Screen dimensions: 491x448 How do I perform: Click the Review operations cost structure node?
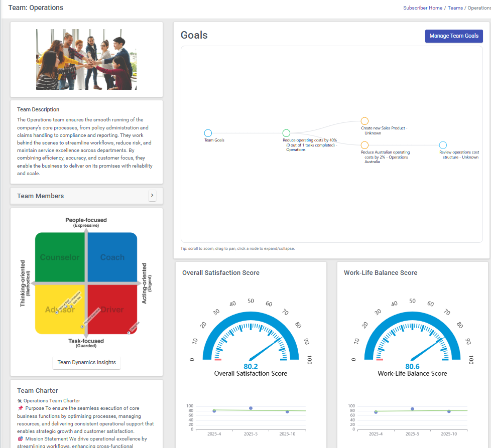coord(443,145)
